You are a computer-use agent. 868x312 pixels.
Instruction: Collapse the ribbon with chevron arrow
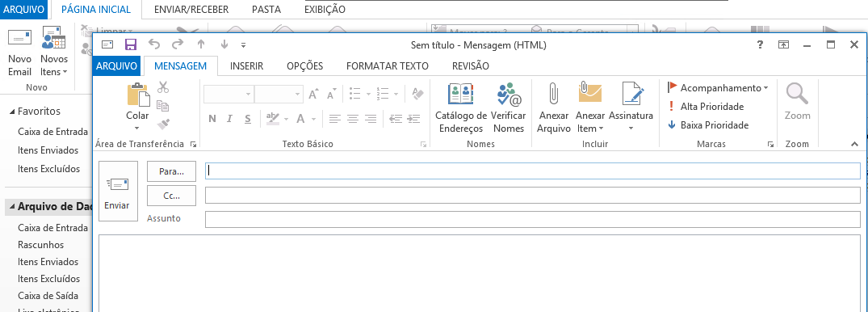(x=854, y=144)
